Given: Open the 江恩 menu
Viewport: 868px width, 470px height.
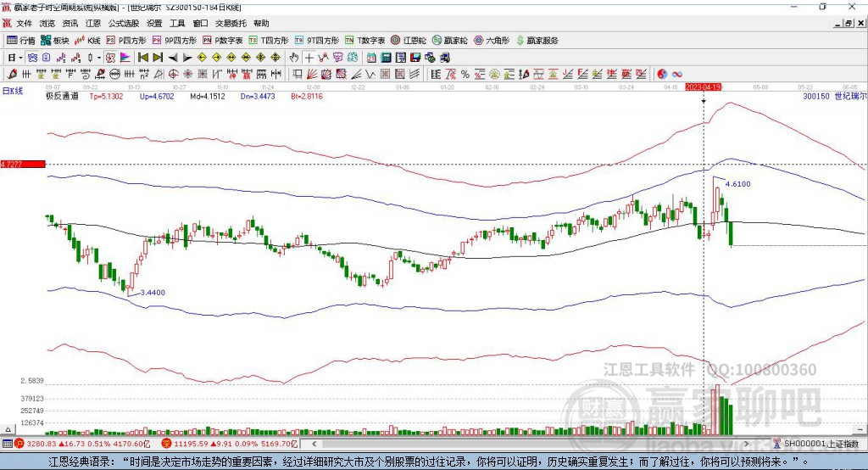Looking at the screenshot, I should pos(93,23).
